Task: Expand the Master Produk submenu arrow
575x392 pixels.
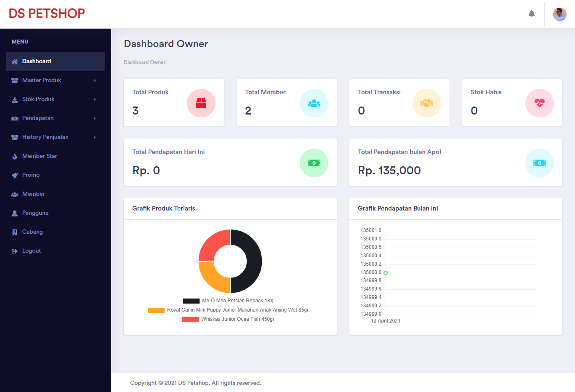Action: pos(95,80)
